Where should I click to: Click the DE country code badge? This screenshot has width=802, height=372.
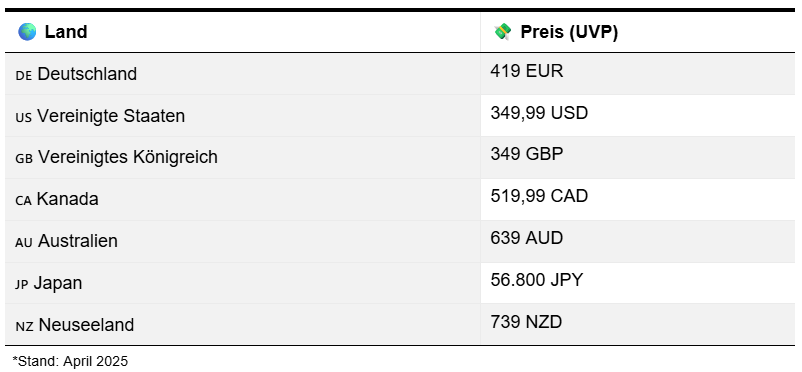24,75
